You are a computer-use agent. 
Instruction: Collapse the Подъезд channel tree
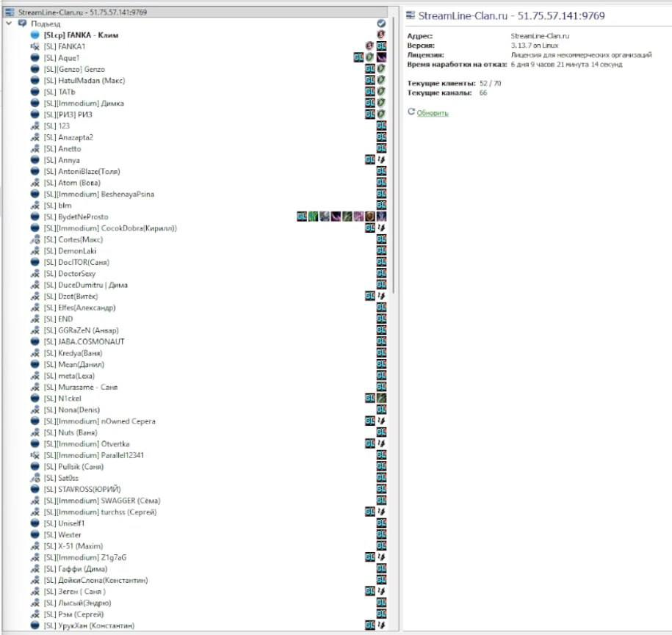9,23
